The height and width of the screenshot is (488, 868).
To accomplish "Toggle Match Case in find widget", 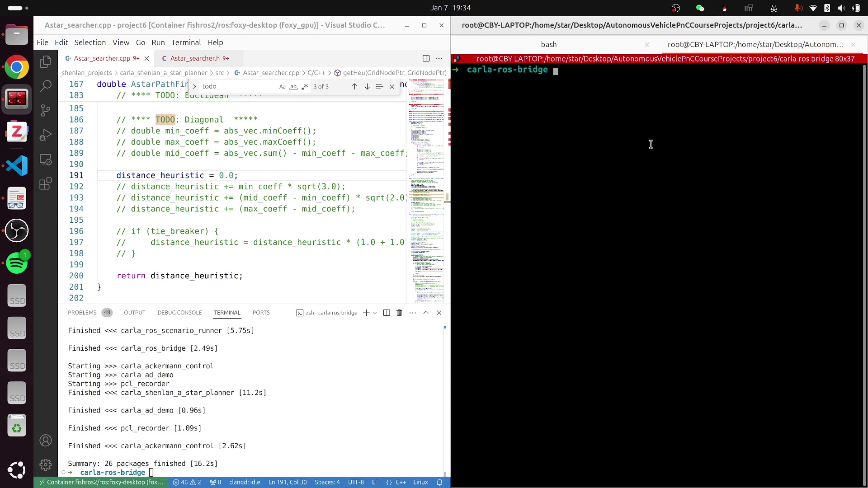I will click(282, 86).
